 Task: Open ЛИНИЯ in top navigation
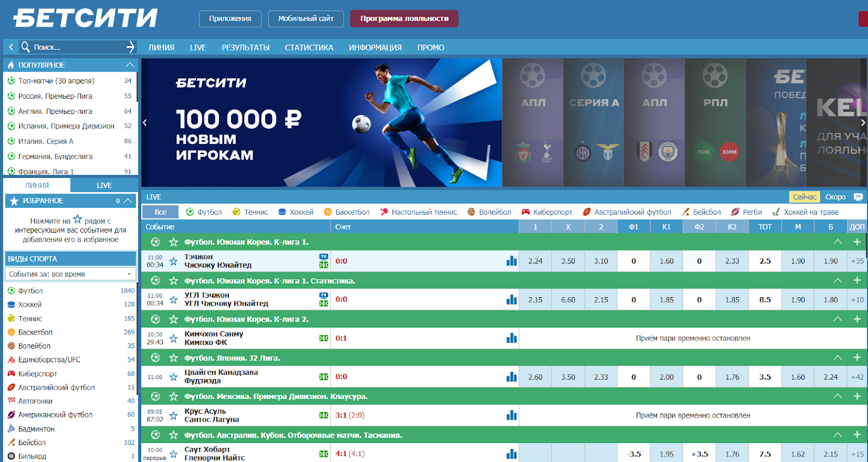click(x=162, y=48)
